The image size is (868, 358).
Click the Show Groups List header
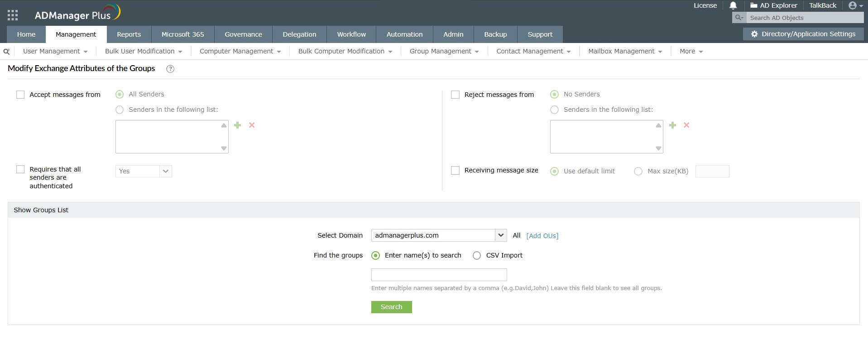tap(433, 210)
